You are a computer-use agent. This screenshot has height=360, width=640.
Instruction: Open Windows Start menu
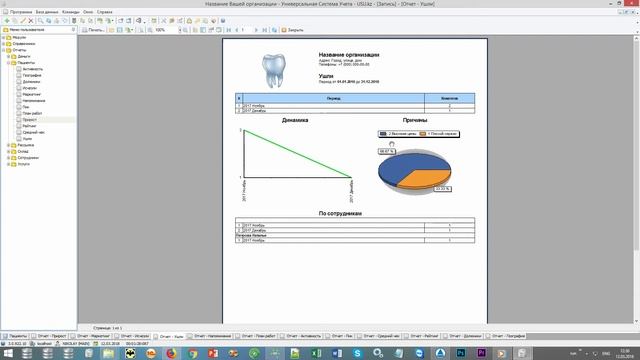(x=8, y=353)
